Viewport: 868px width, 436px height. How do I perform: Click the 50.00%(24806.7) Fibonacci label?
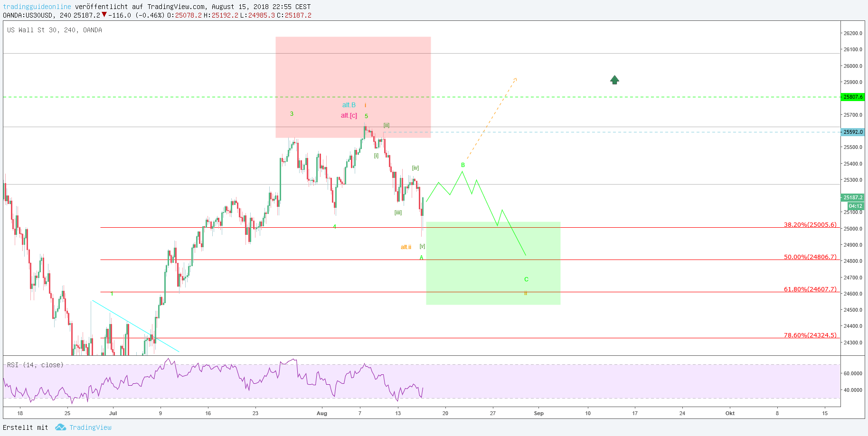(810, 257)
